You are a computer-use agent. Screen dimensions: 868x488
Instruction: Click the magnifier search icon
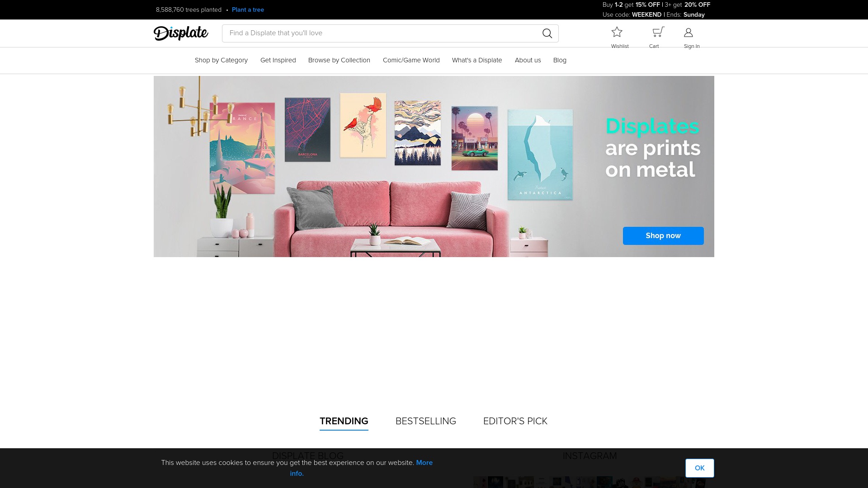click(x=547, y=33)
